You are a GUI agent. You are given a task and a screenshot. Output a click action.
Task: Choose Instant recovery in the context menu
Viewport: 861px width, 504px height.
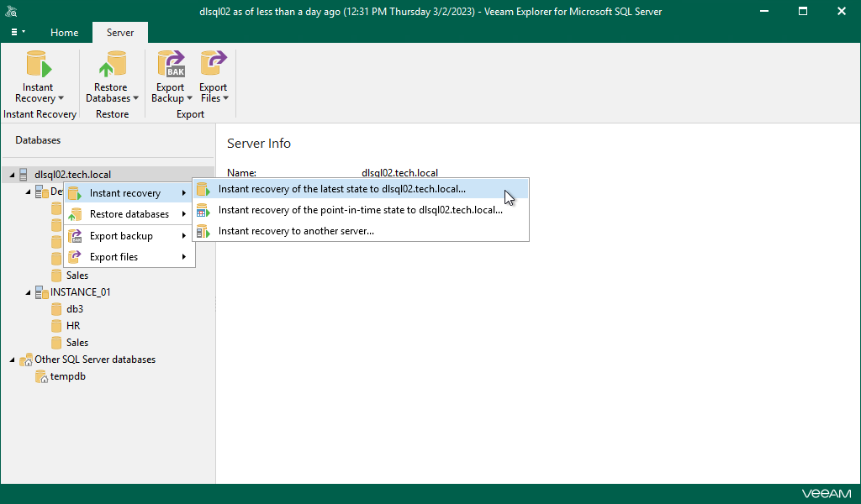pyautogui.click(x=129, y=193)
